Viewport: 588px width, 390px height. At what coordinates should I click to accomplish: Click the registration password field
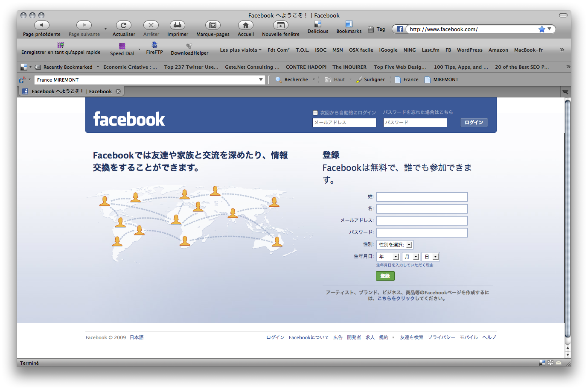coord(422,233)
